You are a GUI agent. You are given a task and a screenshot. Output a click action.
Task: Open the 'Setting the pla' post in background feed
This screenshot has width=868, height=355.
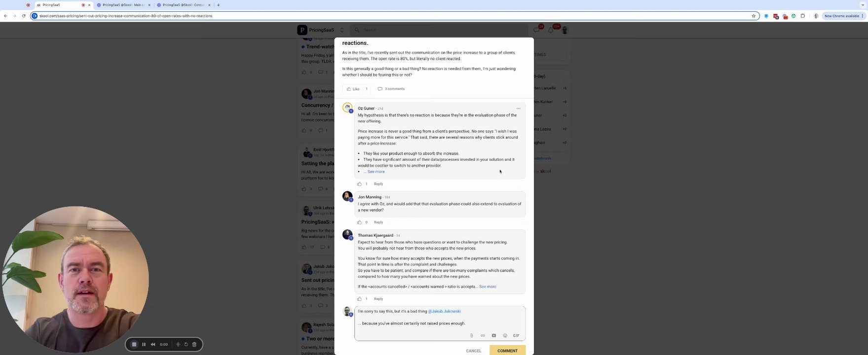[318, 163]
